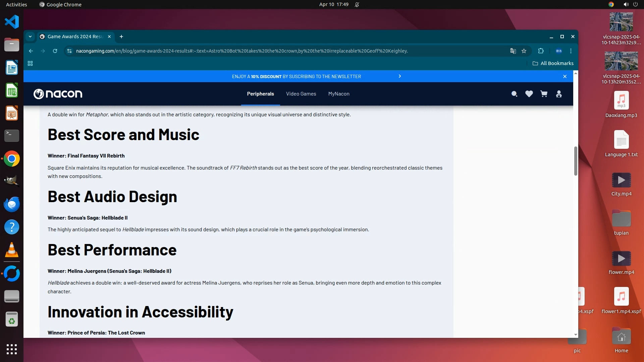Expand the tab search dropdown arrow
644x362 pixels.
click(x=30, y=37)
